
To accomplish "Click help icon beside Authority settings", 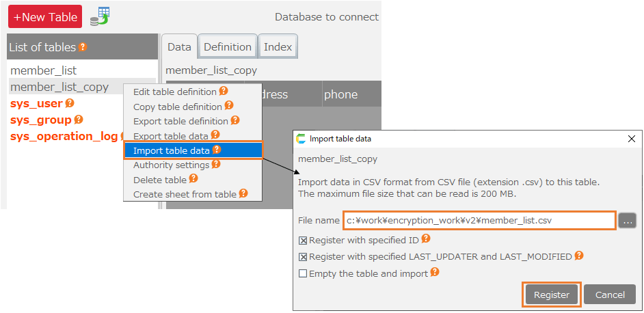I will tap(216, 164).
